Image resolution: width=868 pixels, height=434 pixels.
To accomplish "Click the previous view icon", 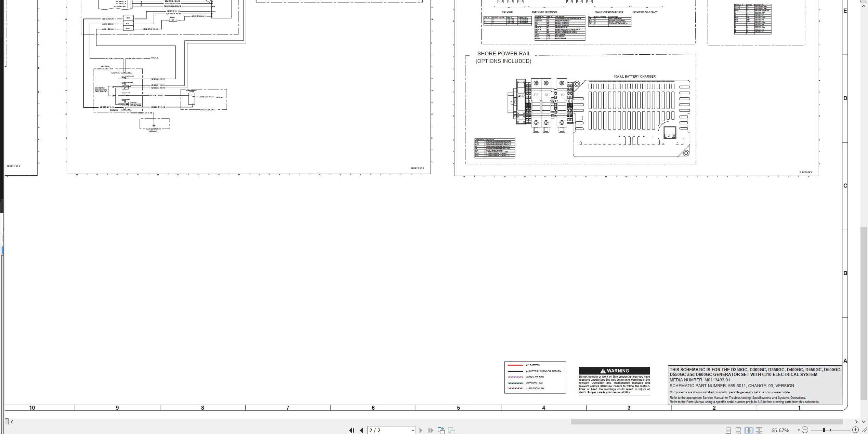I will pos(441,430).
